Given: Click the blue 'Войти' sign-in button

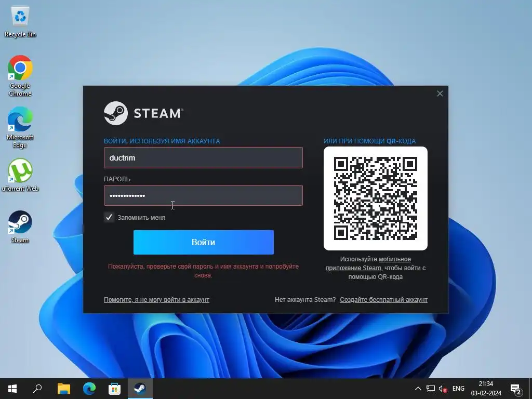Looking at the screenshot, I should (203, 242).
